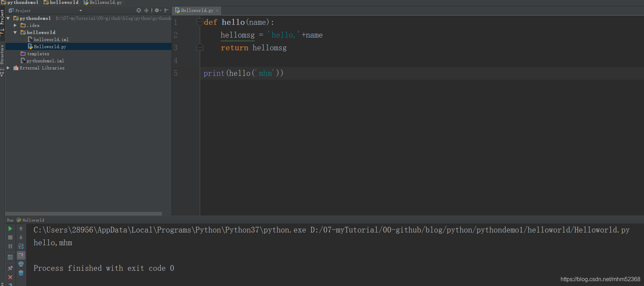This screenshot has height=286, width=644.
Task: Click line number 1 in the gutter
Action: pos(176,22)
